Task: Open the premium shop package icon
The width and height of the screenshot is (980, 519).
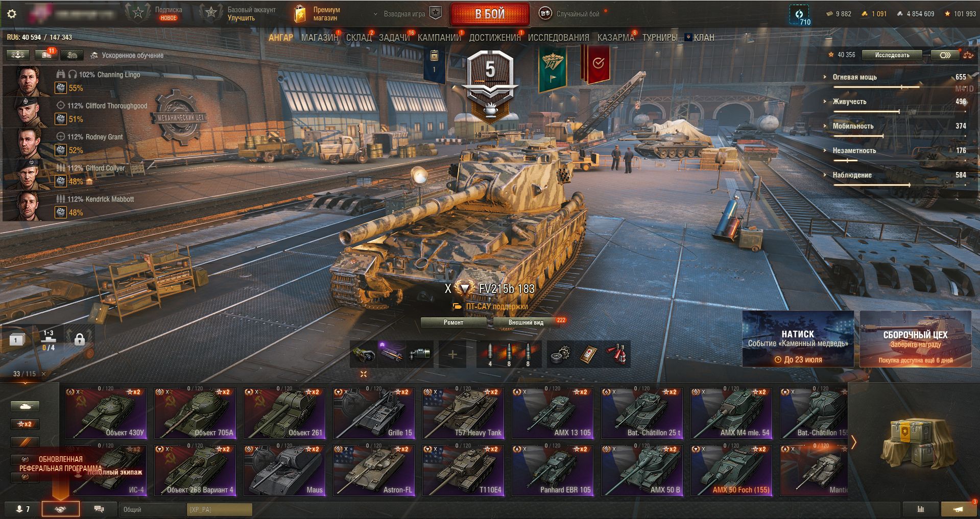Action: (x=300, y=14)
